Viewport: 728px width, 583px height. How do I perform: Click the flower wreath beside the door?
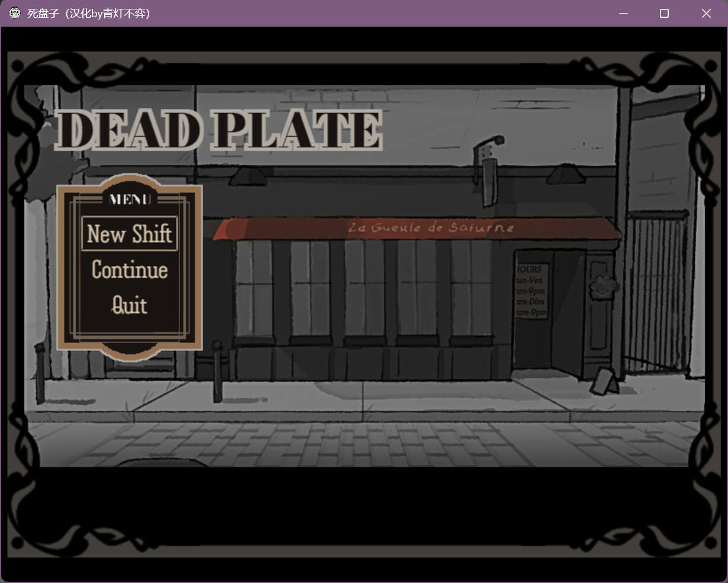pos(602,286)
